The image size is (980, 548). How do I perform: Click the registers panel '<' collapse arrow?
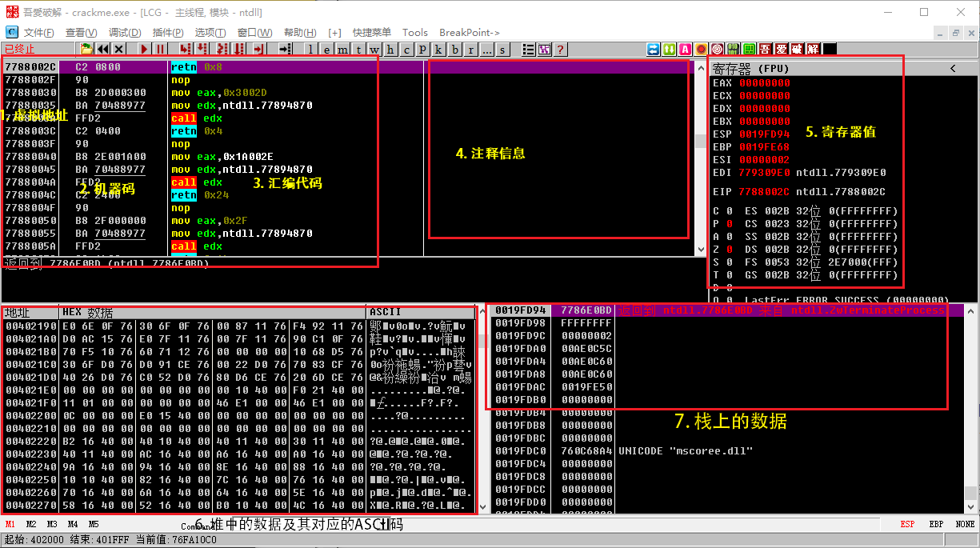point(953,68)
